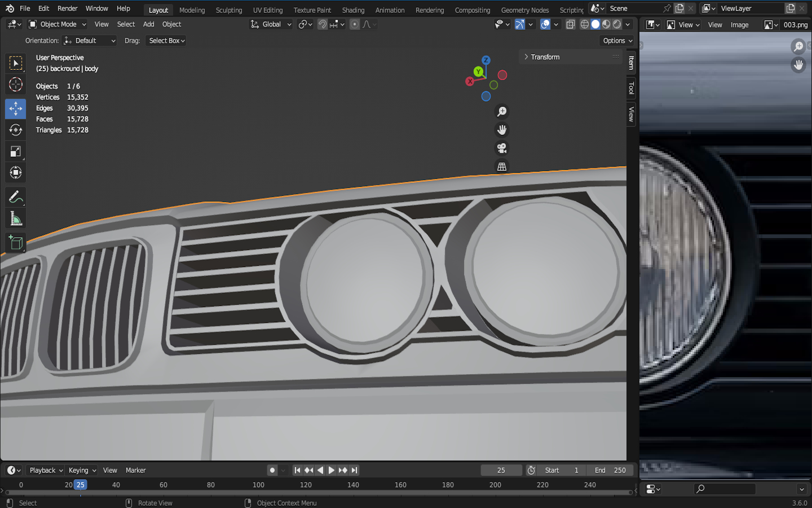Click the End frame field showing 250
The width and height of the screenshot is (812, 508).
610,470
